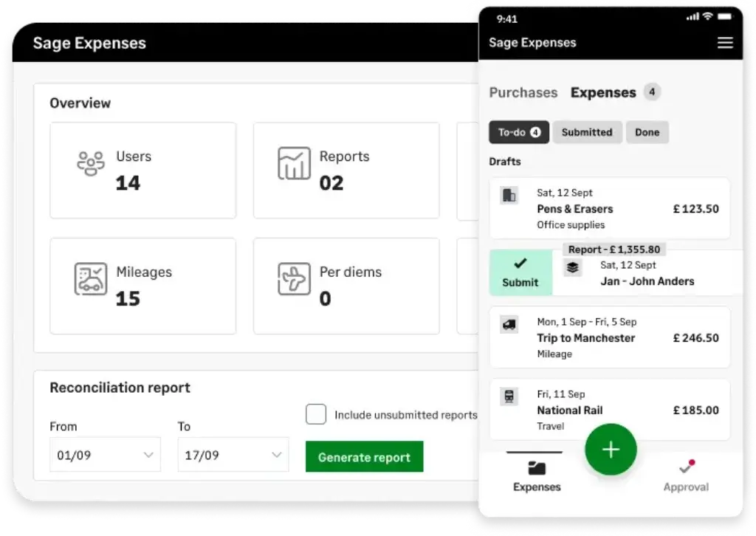Click the Users count 14
The width and height of the screenshot is (756, 536).
128,183
